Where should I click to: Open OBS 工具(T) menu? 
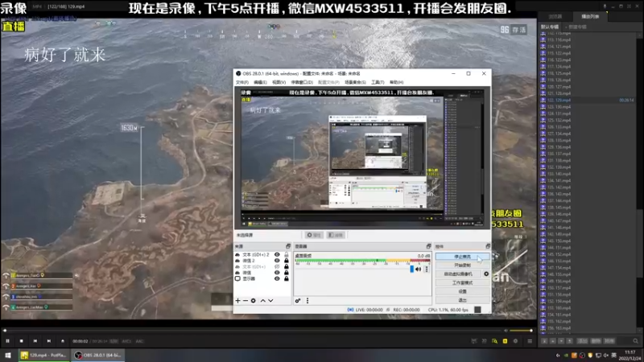(378, 83)
